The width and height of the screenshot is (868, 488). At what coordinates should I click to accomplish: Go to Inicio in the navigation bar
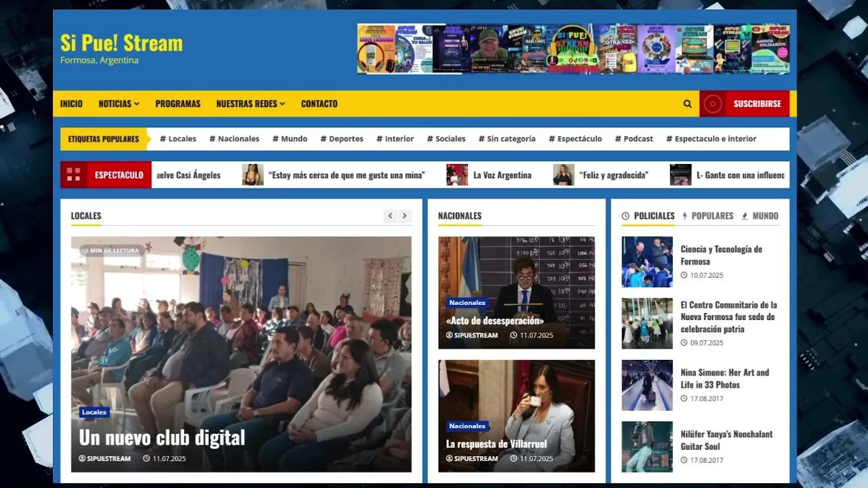coord(71,104)
